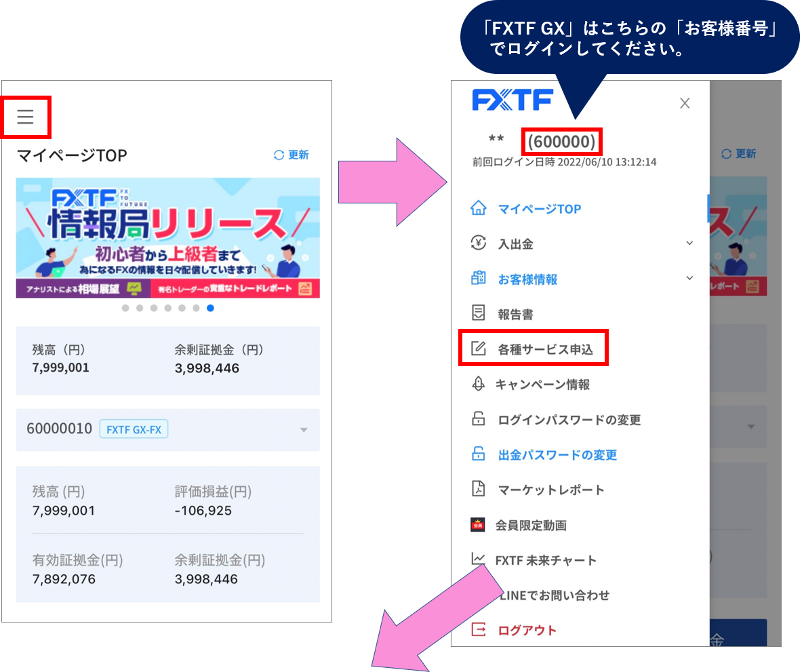Open the hamburger menu on マイページTOP
804x672 pixels.
coord(25,117)
